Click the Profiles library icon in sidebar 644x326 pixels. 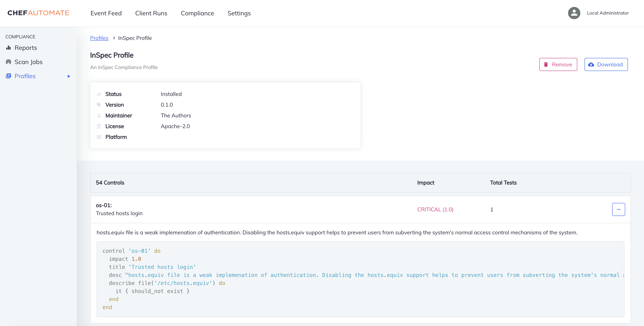coord(8,76)
